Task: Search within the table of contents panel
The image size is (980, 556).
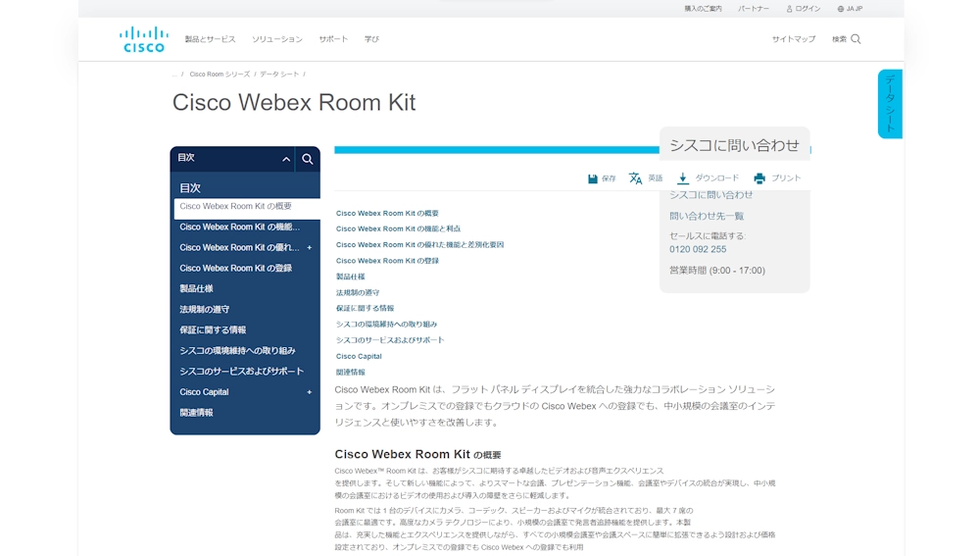Action: [308, 159]
